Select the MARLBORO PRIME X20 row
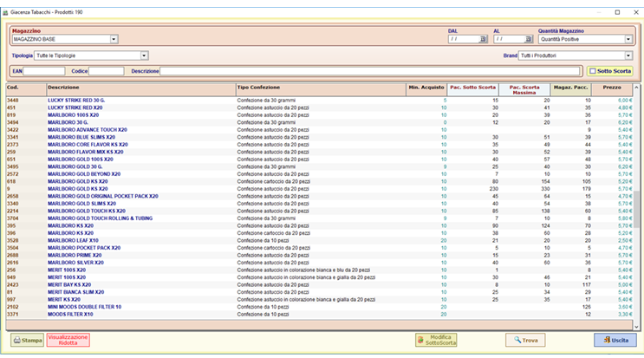 (x=319, y=256)
